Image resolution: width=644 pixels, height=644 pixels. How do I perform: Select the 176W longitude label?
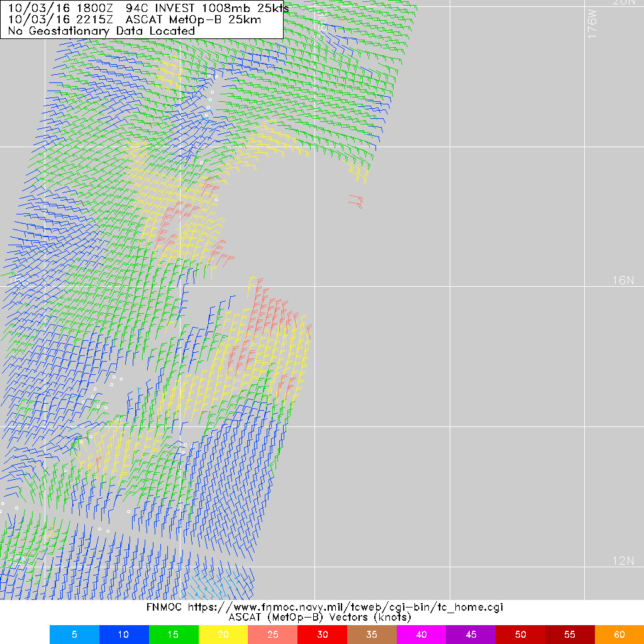[x=592, y=22]
